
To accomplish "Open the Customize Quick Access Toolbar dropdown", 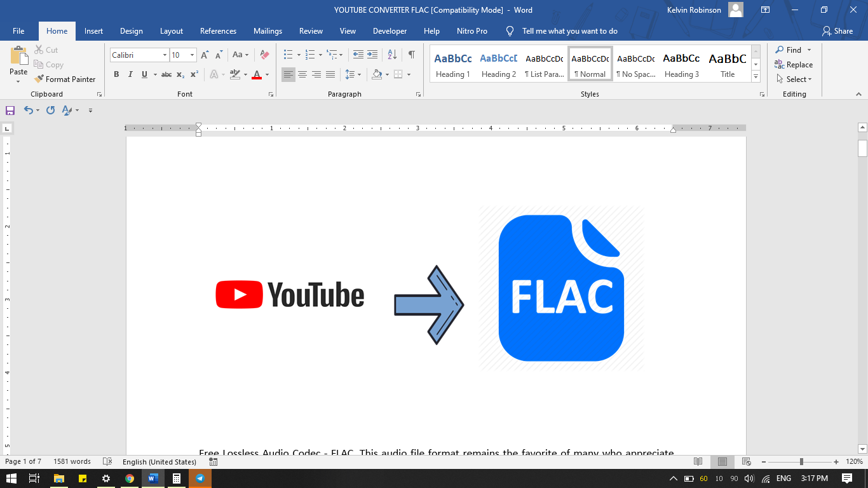I will [x=90, y=110].
